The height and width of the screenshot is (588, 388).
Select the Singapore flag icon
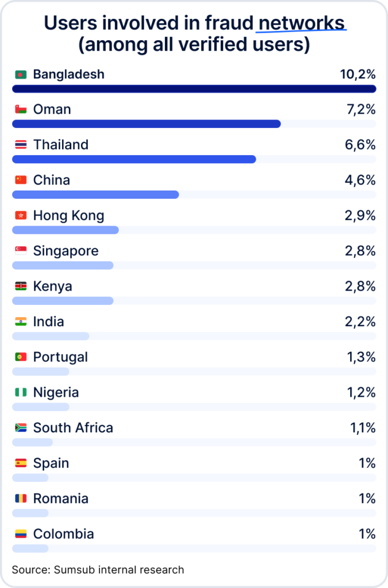pos(21,251)
